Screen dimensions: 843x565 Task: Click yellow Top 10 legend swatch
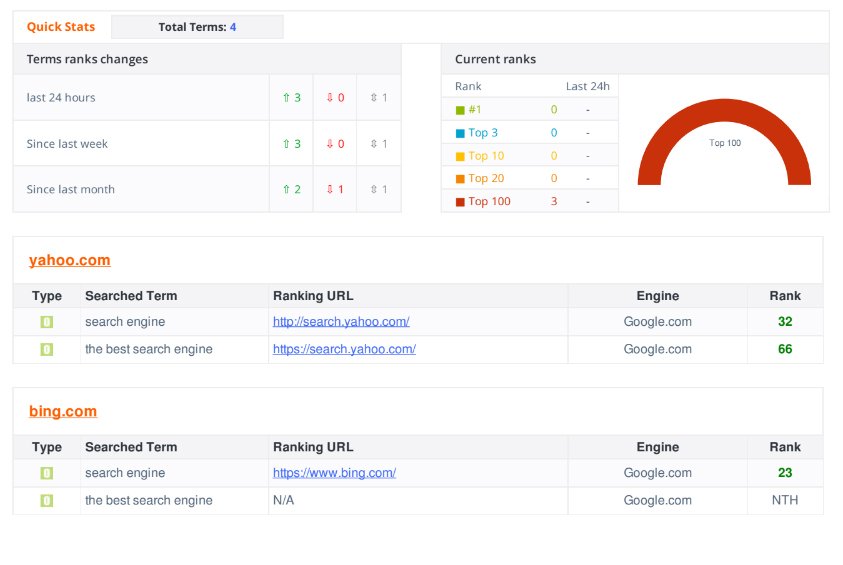460,156
